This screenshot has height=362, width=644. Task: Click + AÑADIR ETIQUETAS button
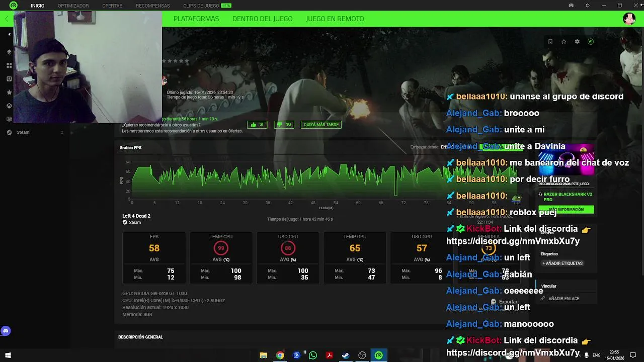562,263
